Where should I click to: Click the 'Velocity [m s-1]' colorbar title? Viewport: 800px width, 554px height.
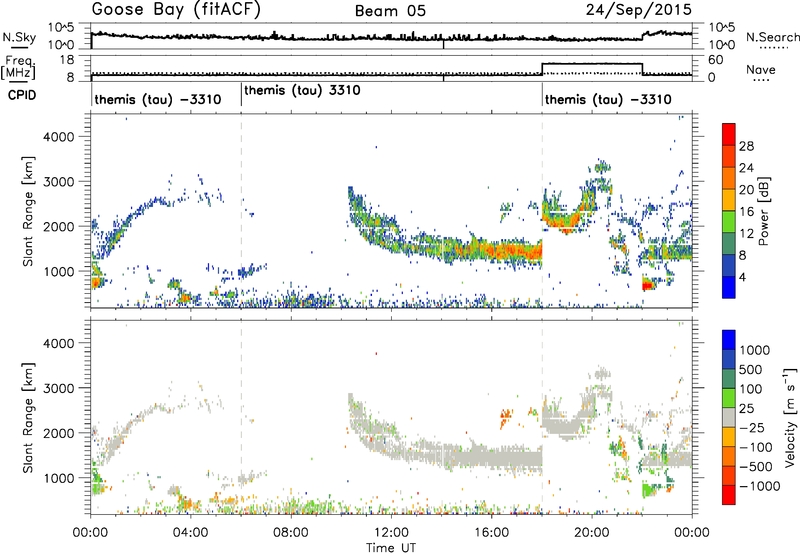(x=790, y=417)
